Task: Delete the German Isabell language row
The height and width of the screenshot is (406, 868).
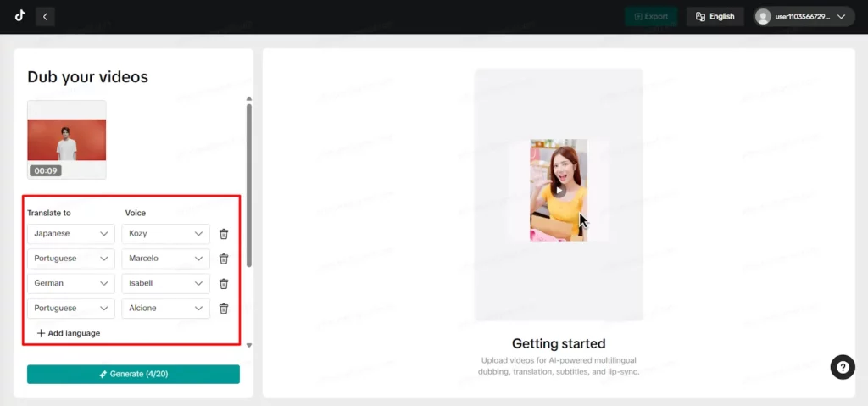Action: (x=224, y=284)
